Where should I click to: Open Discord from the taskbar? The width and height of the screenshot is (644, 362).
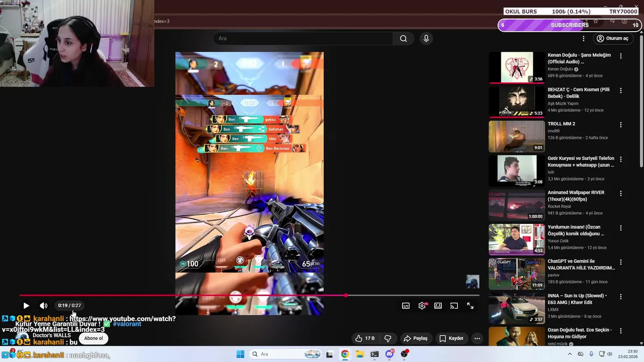coord(389,354)
